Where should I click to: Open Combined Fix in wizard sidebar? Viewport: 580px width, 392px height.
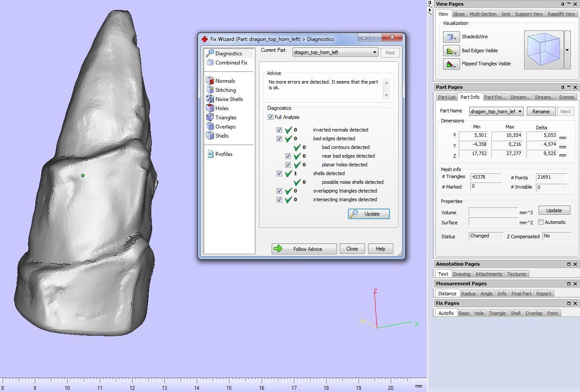coord(227,63)
